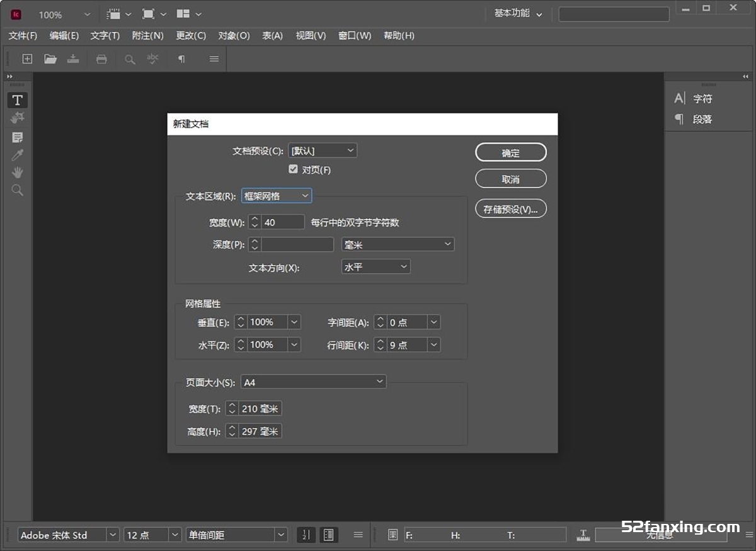Click the copyfit info icon before F:
This screenshot has height=551, width=756.
click(392, 535)
